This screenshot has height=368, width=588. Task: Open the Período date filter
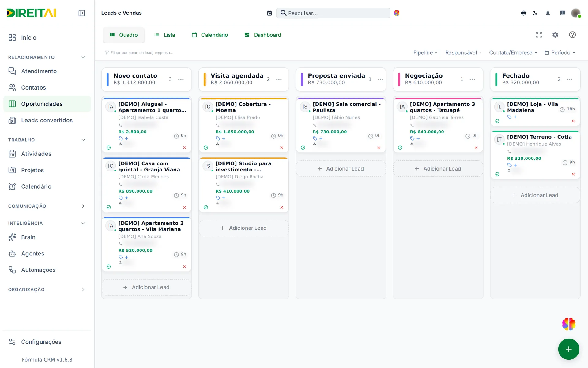(x=560, y=53)
